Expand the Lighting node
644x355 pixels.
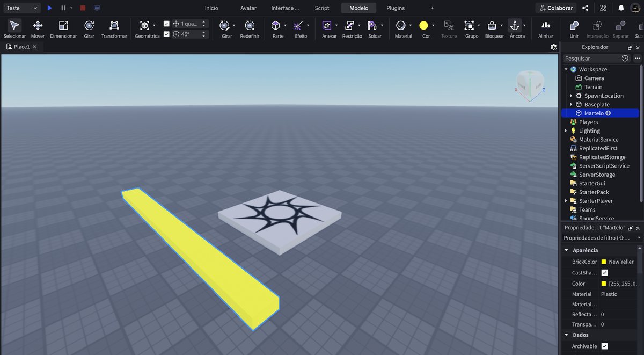click(566, 131)
